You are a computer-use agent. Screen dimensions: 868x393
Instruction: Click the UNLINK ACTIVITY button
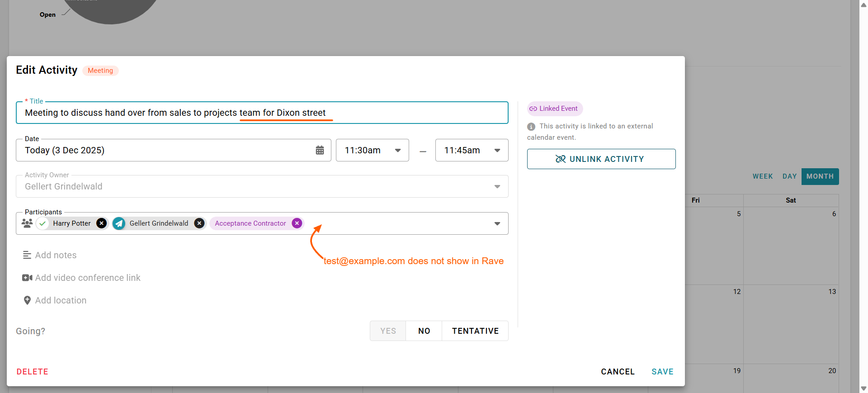tap(601, 159)
